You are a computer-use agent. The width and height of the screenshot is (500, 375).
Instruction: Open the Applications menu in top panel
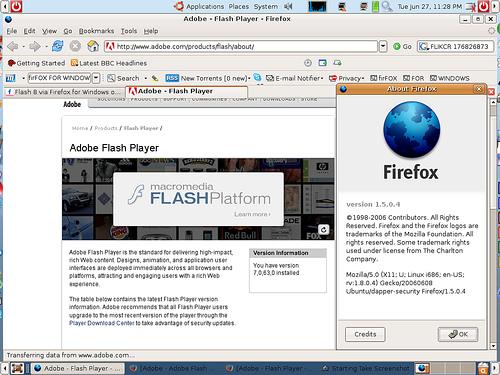pyautogui.click(x=205, y=6)
